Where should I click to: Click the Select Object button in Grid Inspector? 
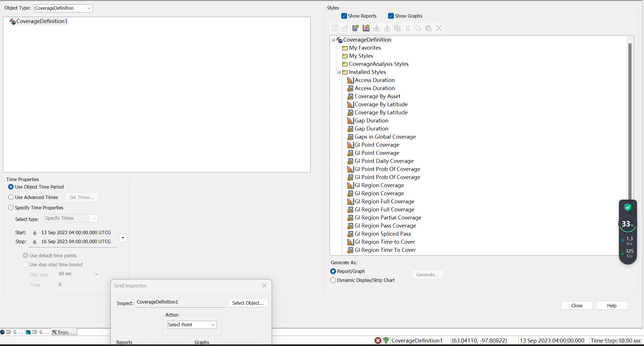(x=247, y=303)
